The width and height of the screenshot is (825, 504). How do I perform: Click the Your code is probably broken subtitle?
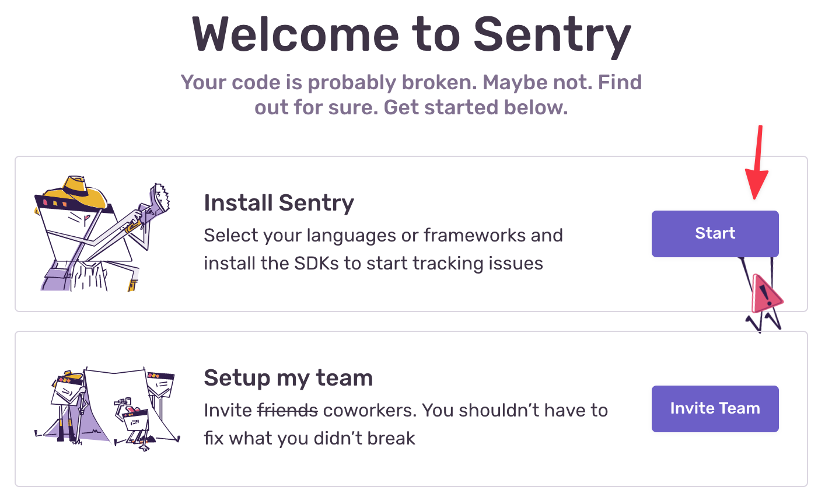point(411,94)
